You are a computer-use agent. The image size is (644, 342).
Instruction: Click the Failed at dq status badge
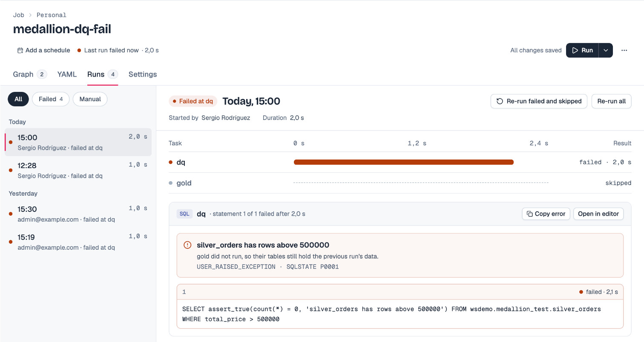pyautogui.click(x=193, y=101)
